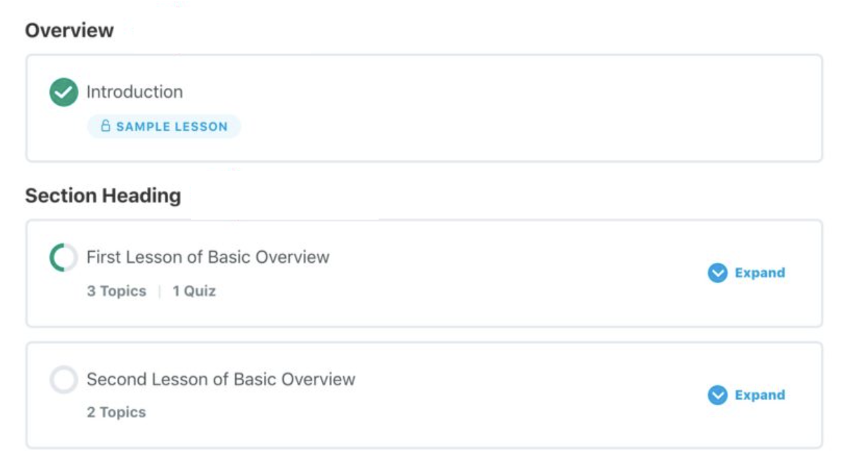
Task: Open Second Lesson of Basic Overview title
Action: (x=220, y=380)
